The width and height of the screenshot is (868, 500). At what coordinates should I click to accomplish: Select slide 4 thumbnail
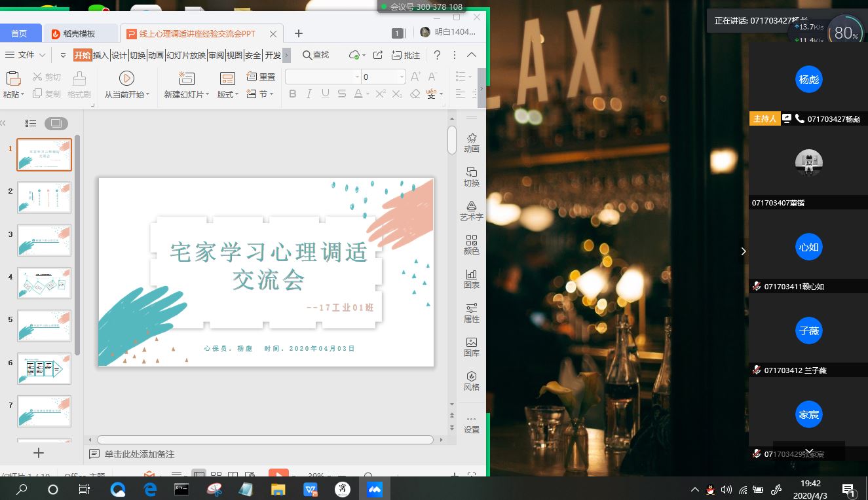point(44,283)
